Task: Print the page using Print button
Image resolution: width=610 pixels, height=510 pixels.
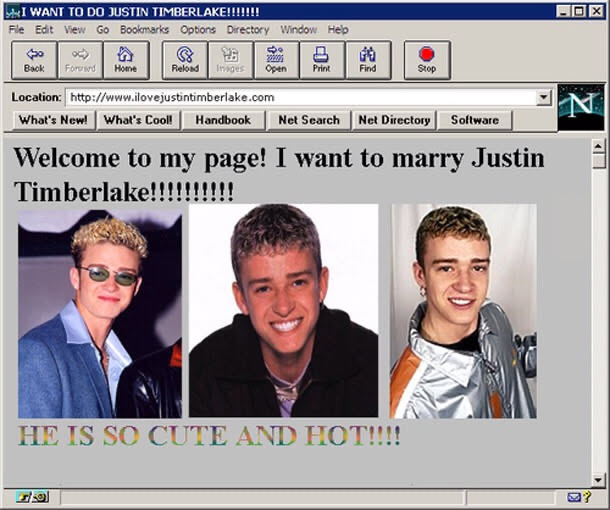Action: [x=321, y=60]
